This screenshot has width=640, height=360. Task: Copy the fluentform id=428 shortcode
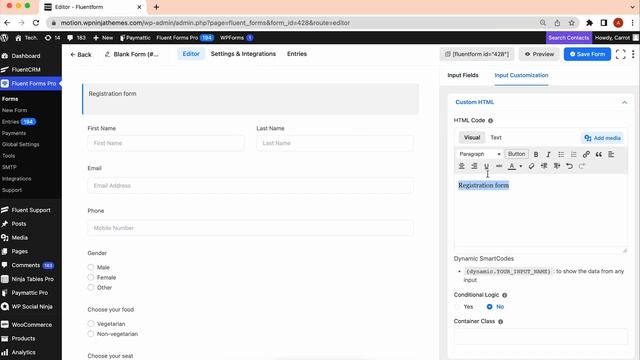coord(477,54)
